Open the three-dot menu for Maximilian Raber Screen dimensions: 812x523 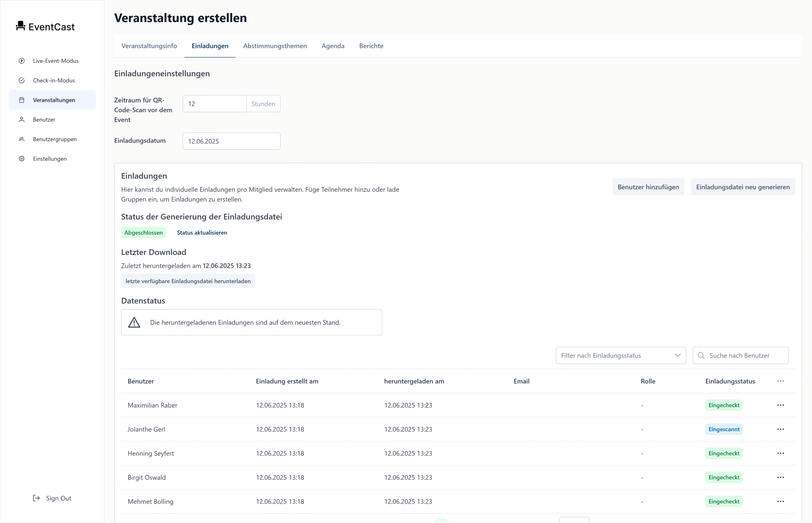click(x=781, y=405)
